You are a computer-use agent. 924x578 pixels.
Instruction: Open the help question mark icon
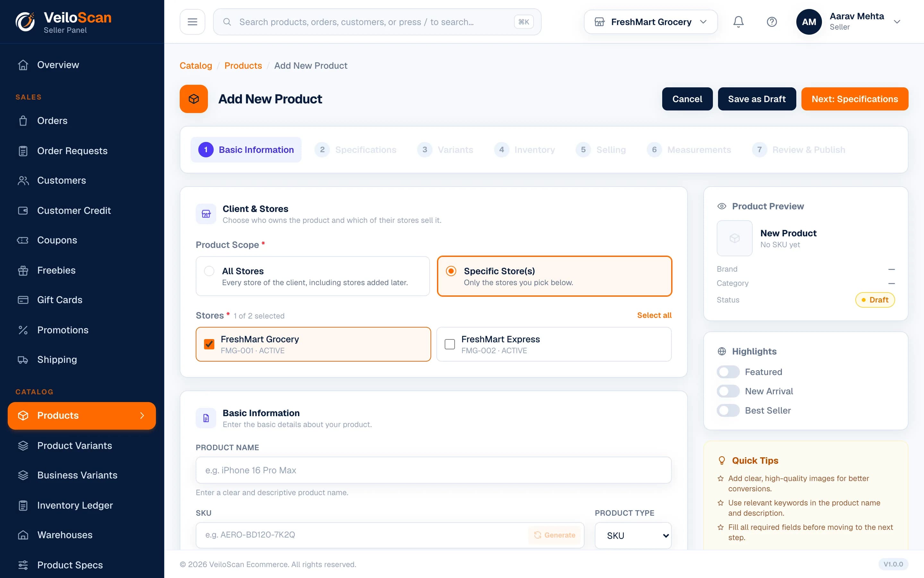tap(772, 22)
